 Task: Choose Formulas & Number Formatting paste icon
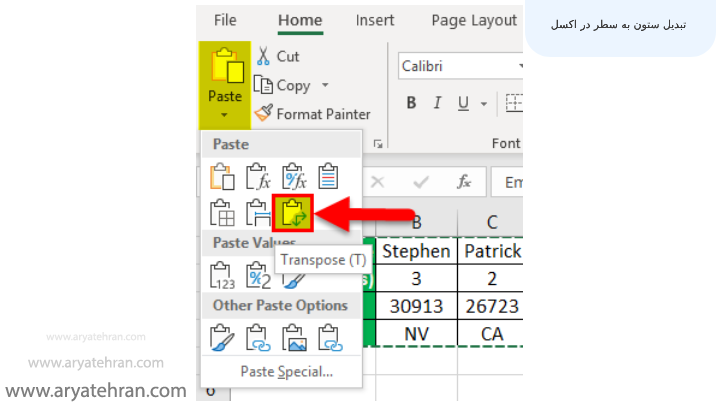(294, 177)
